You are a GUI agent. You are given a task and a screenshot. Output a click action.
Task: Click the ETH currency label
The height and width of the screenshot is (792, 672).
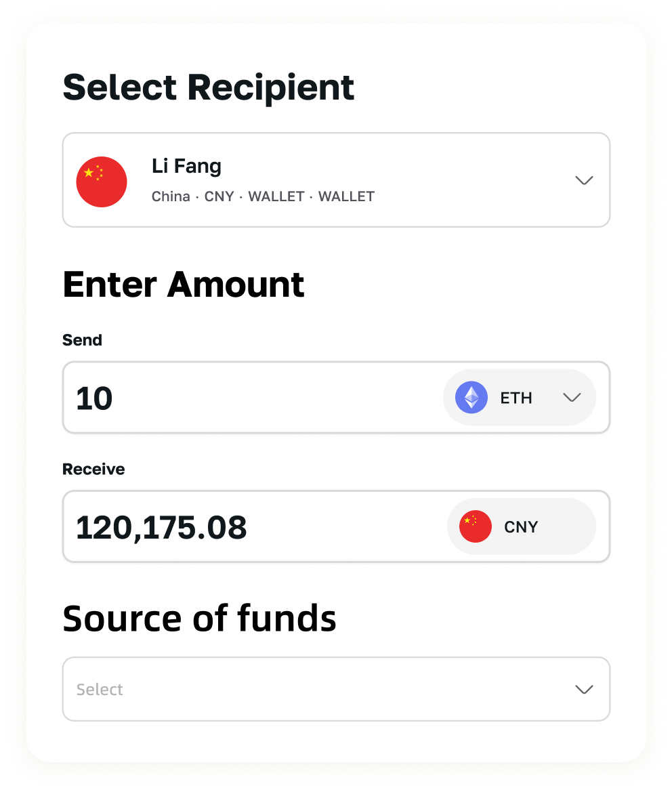[x=516, y=398]
